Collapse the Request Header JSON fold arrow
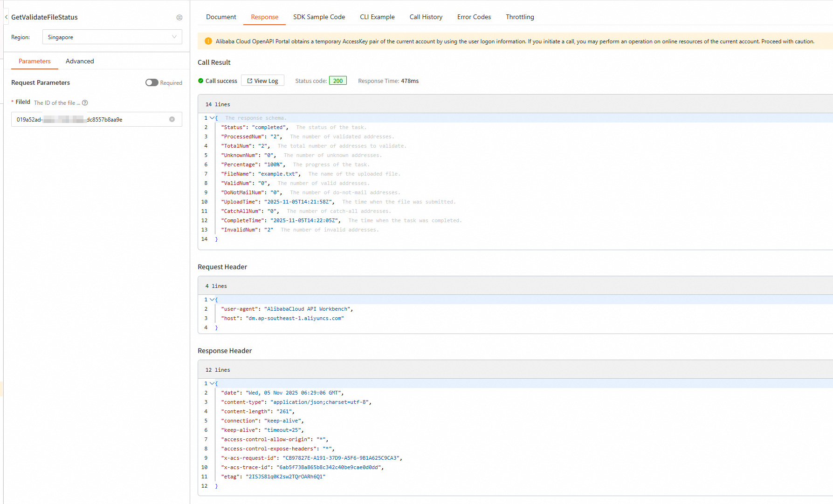This screenshot has height=504, width=833. click(212, 300)
